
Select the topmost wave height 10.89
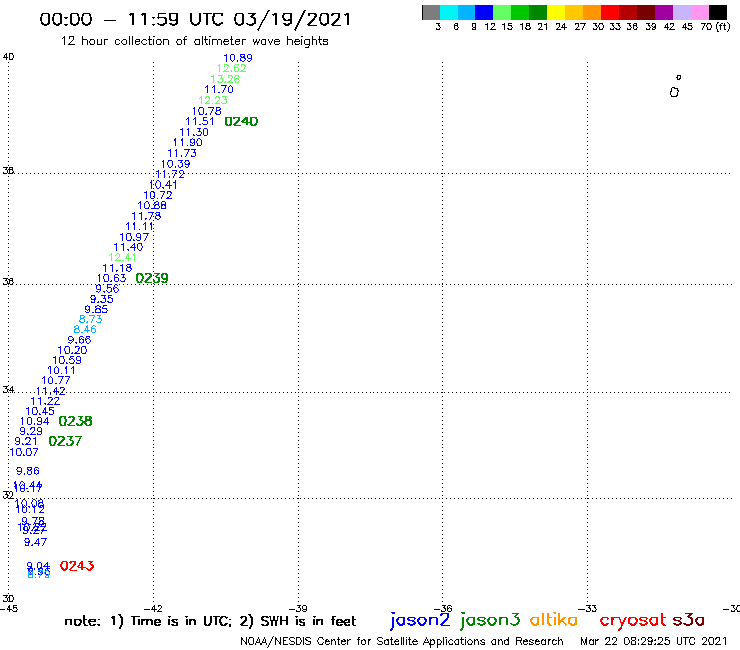(237, 58)
